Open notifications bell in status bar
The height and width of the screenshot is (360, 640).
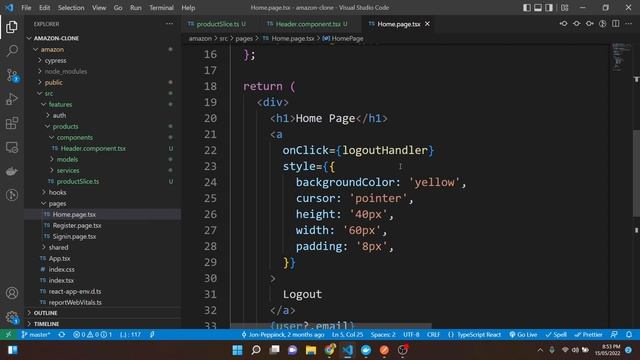pyautogui.click(x=629, y=334)
